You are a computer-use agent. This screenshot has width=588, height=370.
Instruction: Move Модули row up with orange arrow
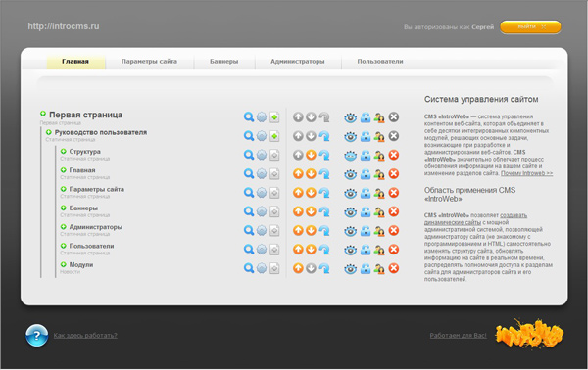[298, 268]
